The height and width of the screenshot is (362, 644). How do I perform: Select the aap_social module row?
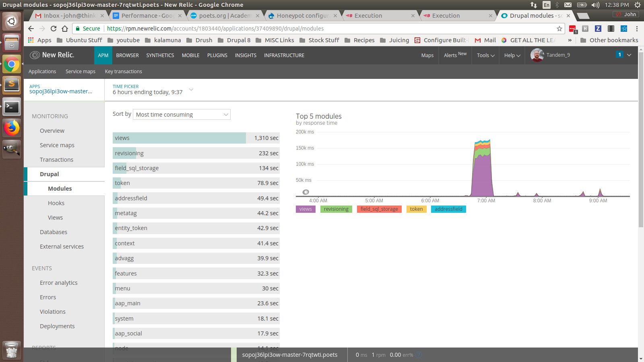pyautogui.click(x=196, y=333)
